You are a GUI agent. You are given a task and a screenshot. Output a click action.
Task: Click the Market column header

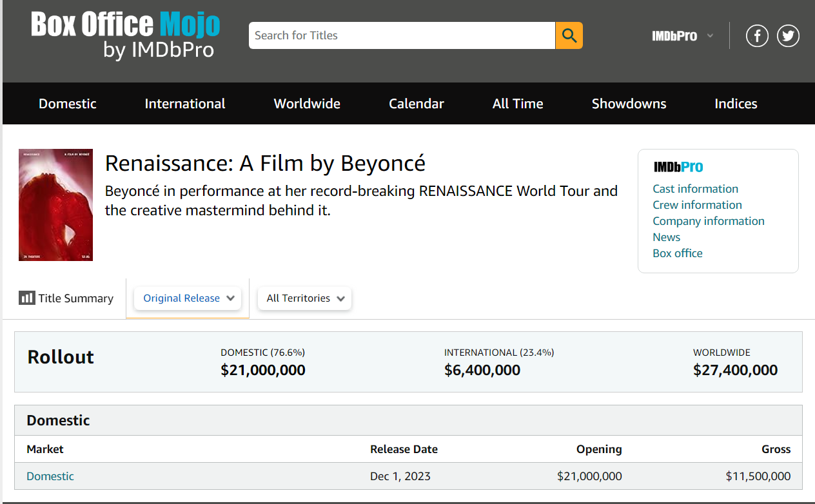[x=45, y=449]
